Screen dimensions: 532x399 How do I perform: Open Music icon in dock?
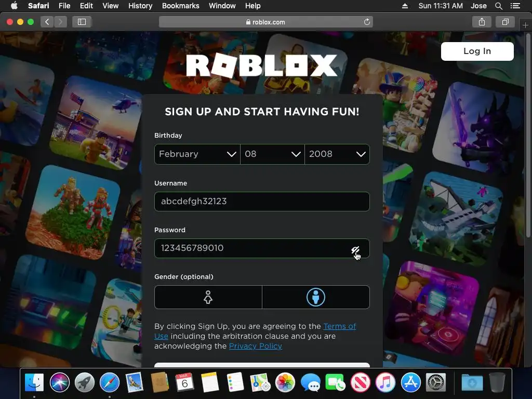tap(385, 382)
